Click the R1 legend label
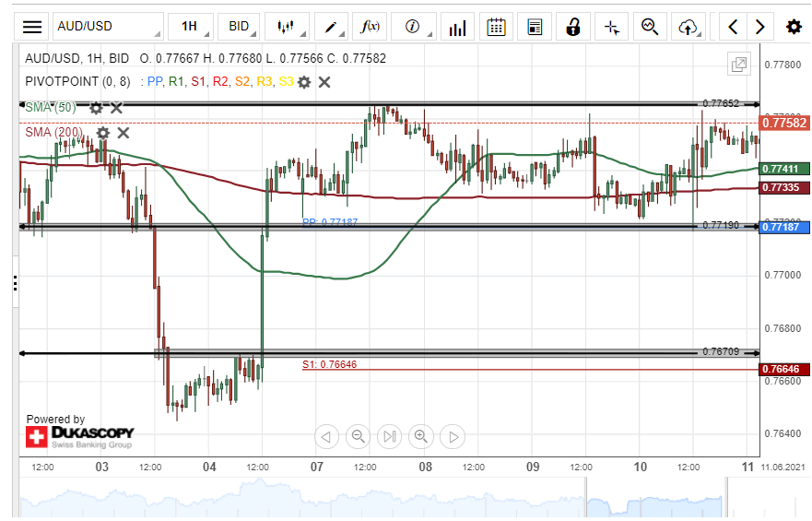The height and width of the screenshot is (521, 812). pyautogui.click(x=176, y=82)
